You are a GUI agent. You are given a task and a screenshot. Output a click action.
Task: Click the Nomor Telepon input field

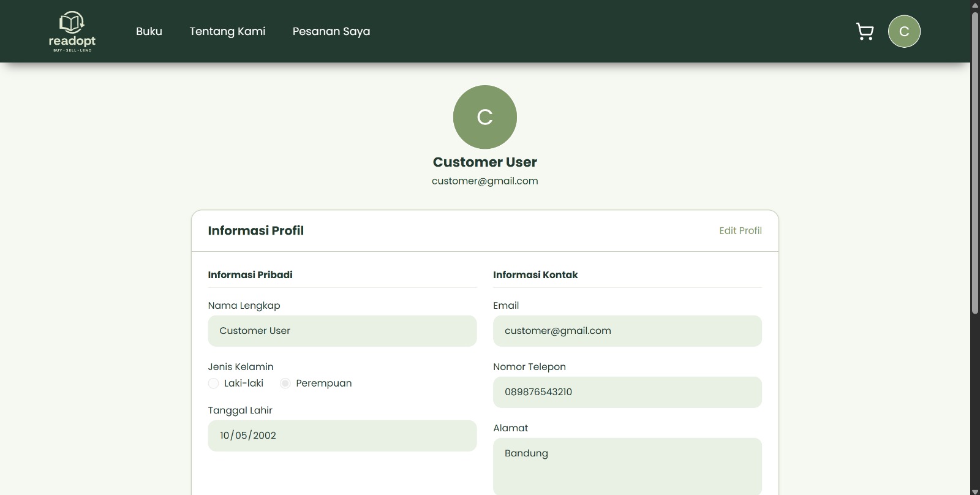[x=627, y=392]
